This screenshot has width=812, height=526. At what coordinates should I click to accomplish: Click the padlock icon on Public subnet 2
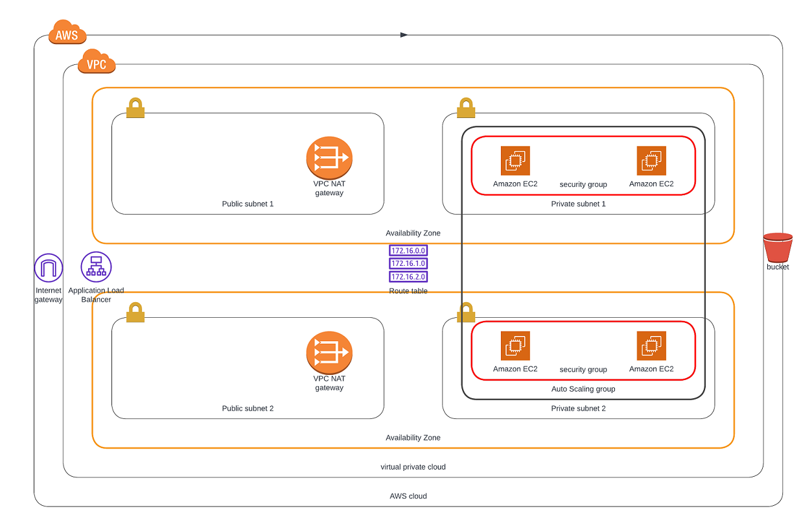[x=135, y=312]
